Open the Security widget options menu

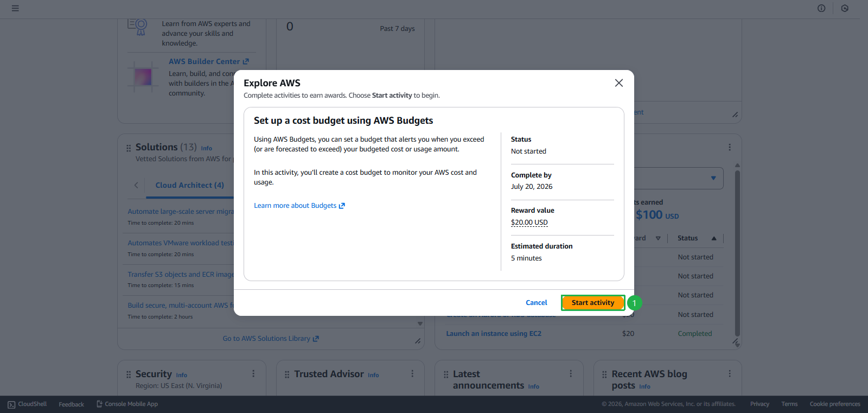tap(253, 374)
